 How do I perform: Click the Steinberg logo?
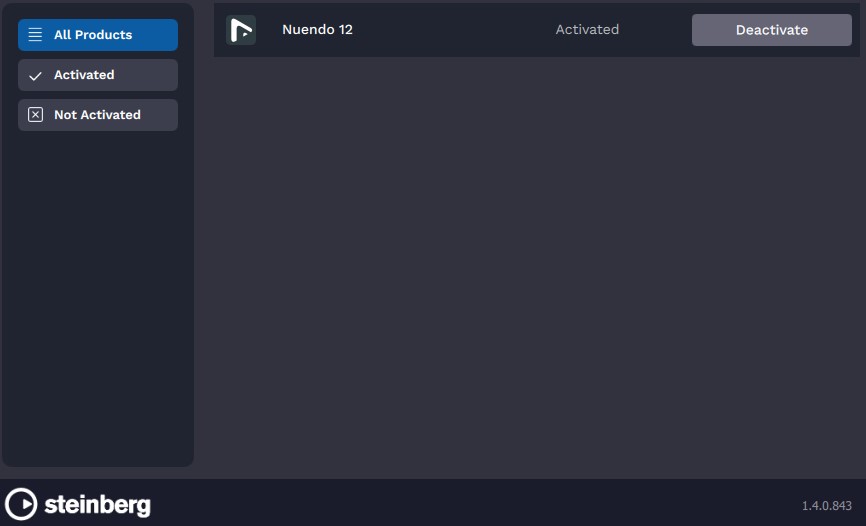tap(78, 504)
